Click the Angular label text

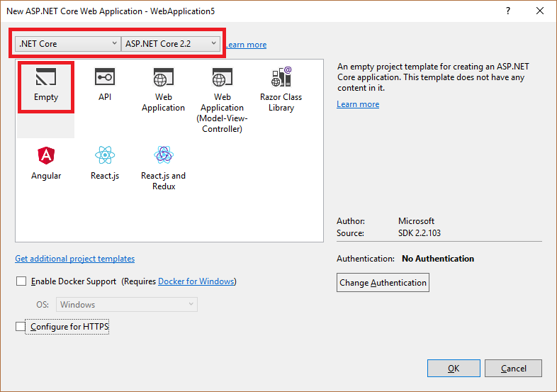pyautogui.click(x=46, y=176)
